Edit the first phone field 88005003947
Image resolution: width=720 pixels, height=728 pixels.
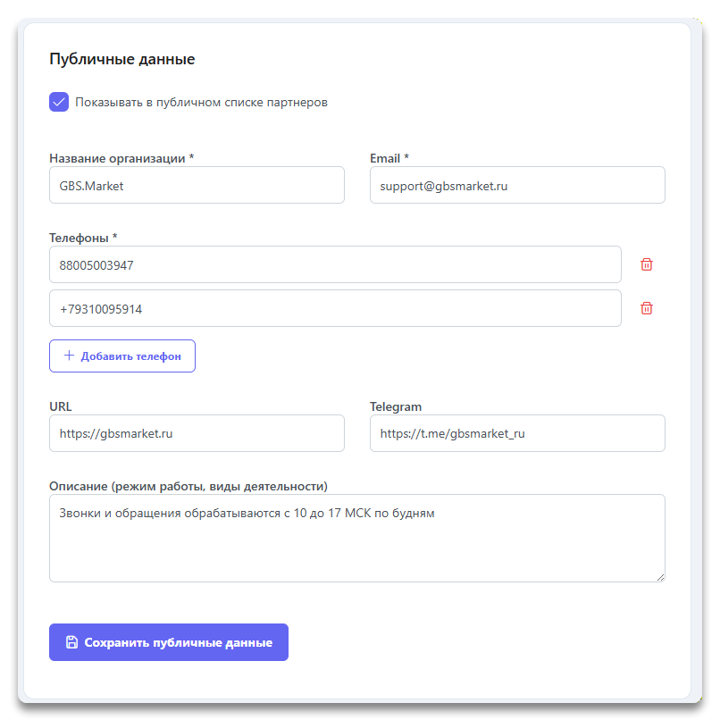click(335, 264)
